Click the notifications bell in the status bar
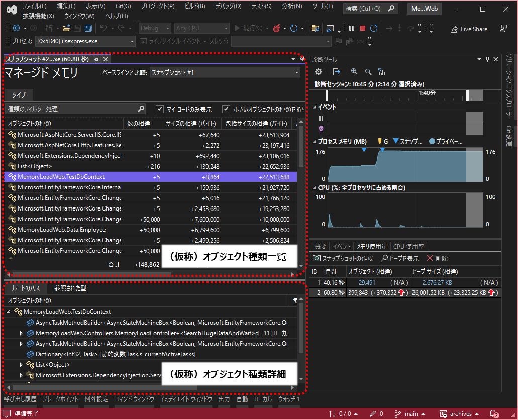This screenshot has width=518, height=420. coord(494,414)
